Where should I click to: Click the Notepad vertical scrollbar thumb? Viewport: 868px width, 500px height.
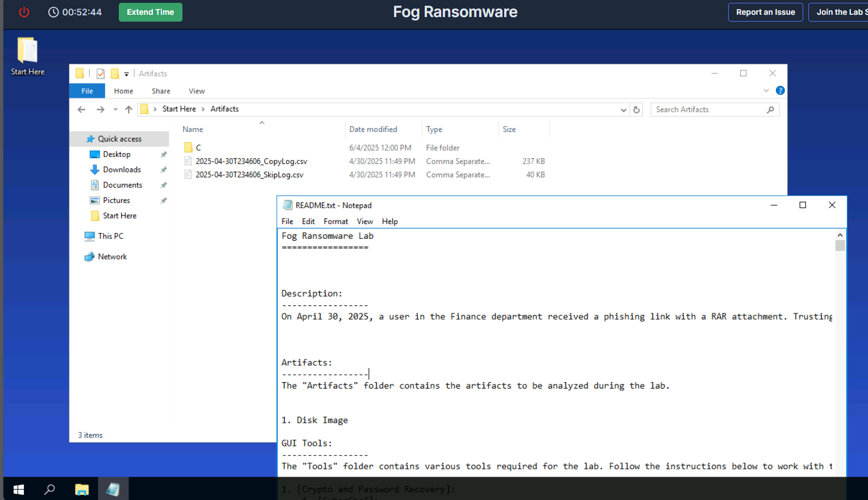tap(840, 246)
